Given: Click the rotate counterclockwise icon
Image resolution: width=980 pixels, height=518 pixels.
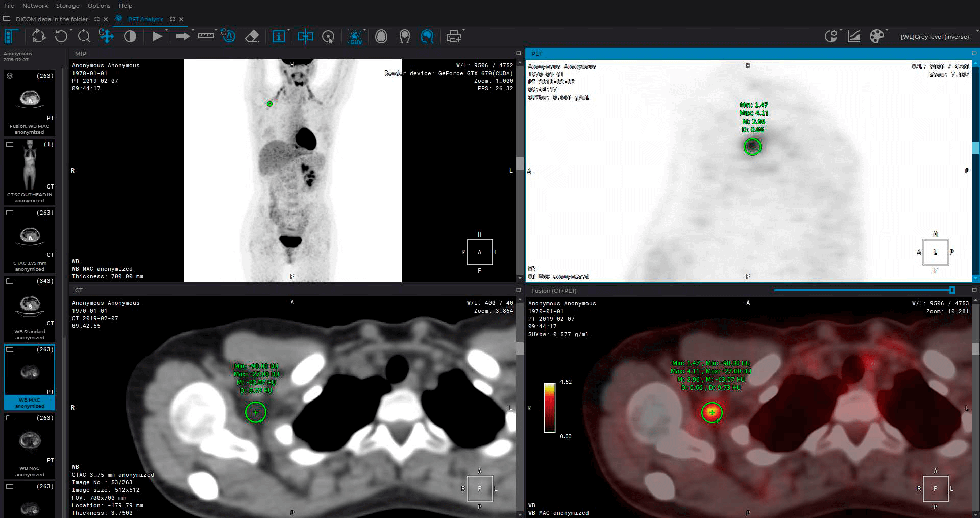Looking at the screenshot, I should coord(61,36).
